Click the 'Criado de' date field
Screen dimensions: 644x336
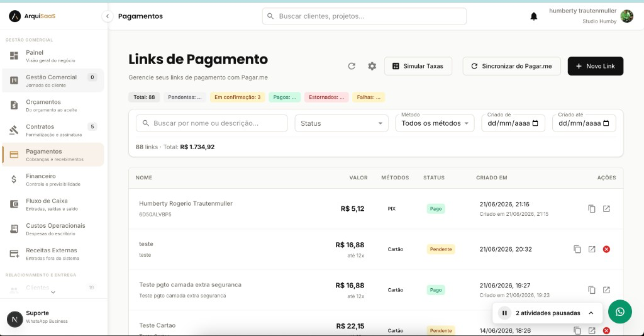(x=513, y=123)
